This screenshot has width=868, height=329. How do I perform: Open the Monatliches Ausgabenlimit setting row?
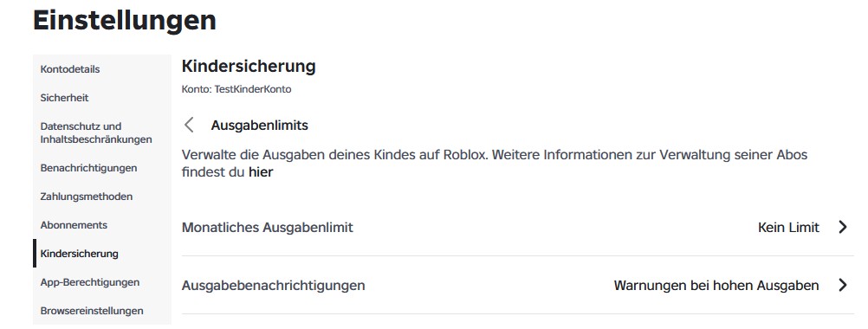click(517, 227)
